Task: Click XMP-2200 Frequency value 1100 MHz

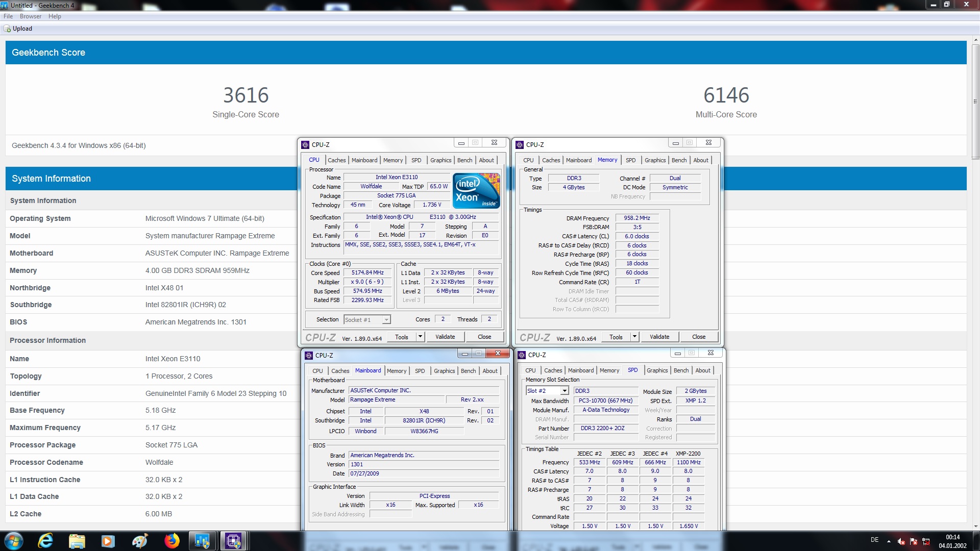Action: [689, 462]
